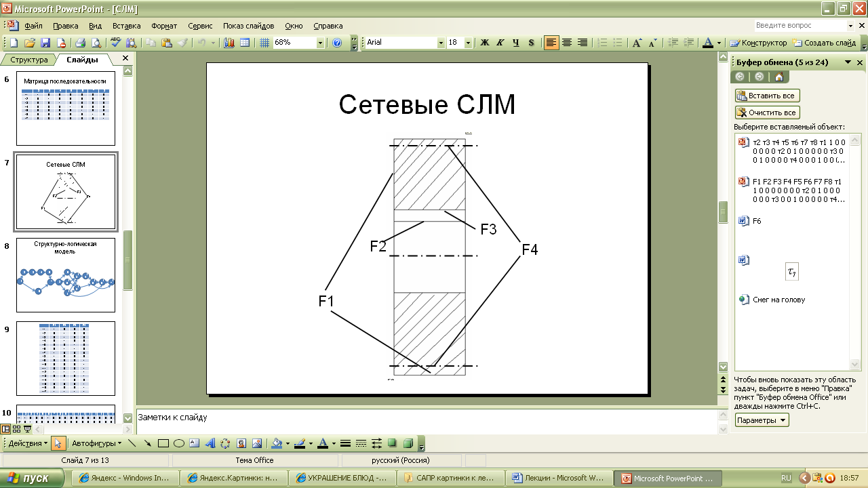Click the Print icon in toolbar

[80, 43]
